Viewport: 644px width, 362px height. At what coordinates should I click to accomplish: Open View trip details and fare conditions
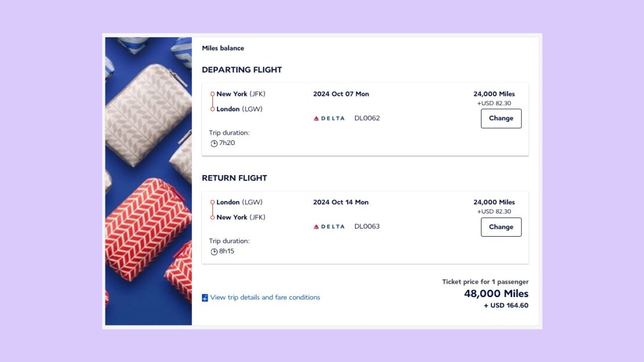click(265, 298)
